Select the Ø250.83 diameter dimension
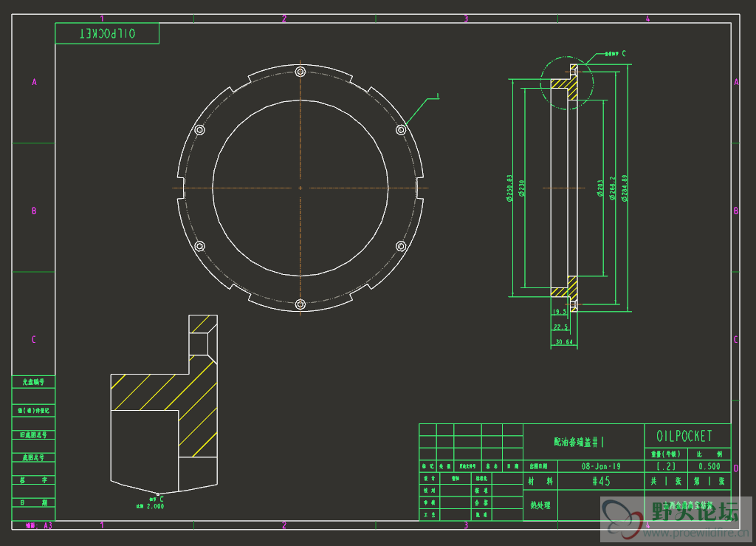 tap(509, 188)
